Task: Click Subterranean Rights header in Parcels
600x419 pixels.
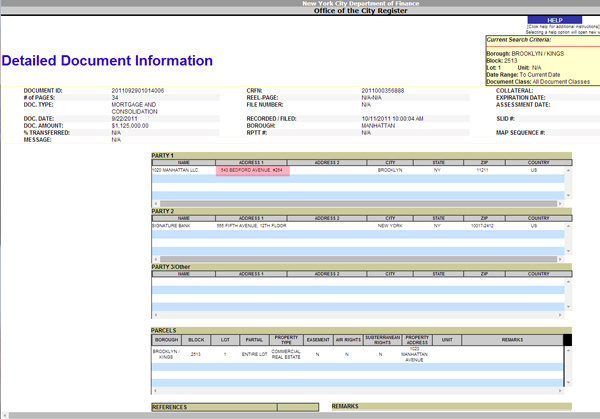Action: click(381, 340)
